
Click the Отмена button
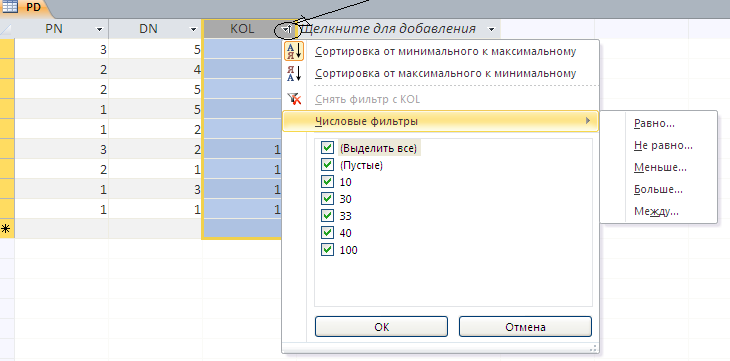click(525, 327)
